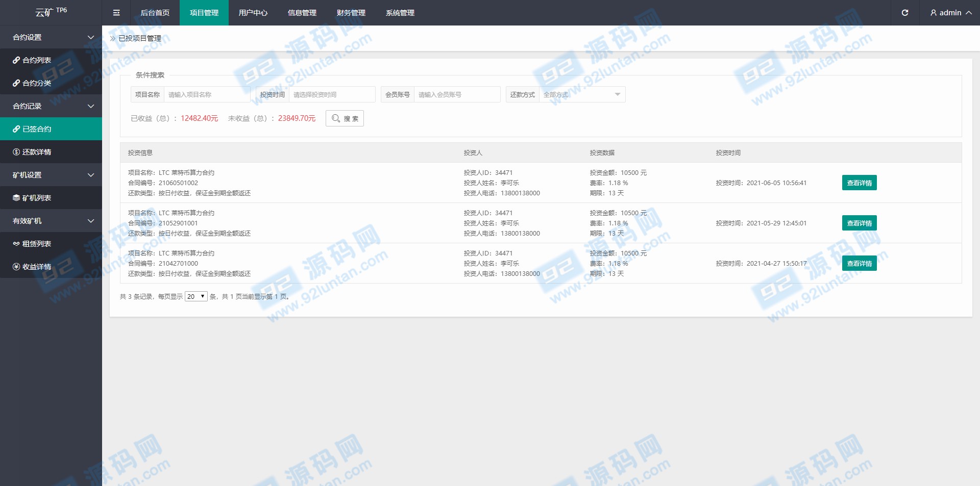The width and height of the screenshot is (980, 486).
Task: Focus the 投资时间 date field
Action: (x=332, y=94)
